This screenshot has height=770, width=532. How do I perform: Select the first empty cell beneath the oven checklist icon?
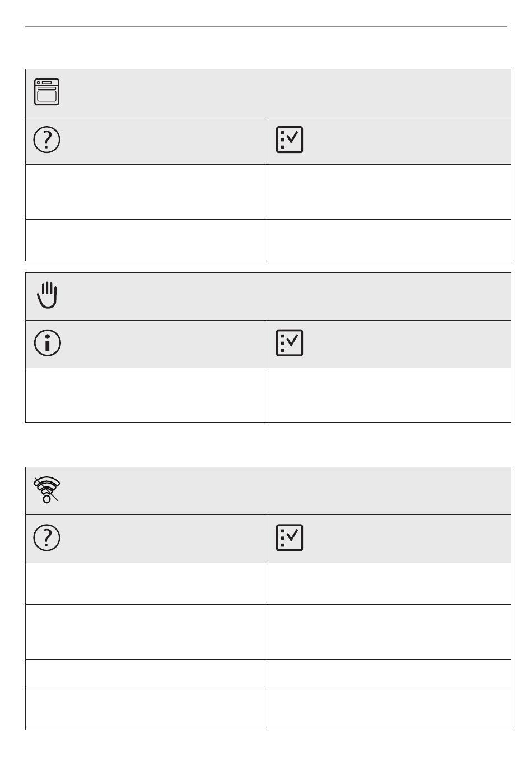[390, 192]
